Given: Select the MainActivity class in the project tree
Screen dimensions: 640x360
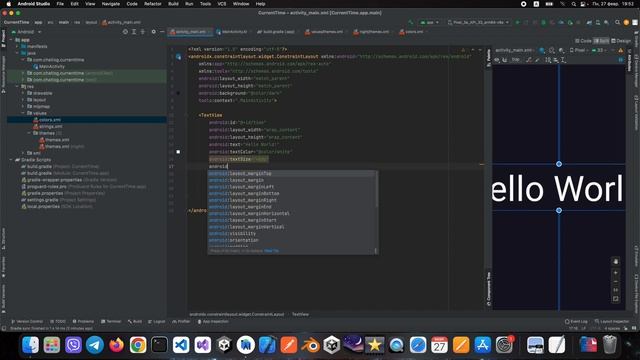Looking at the screenshot, I should (52, 67).
